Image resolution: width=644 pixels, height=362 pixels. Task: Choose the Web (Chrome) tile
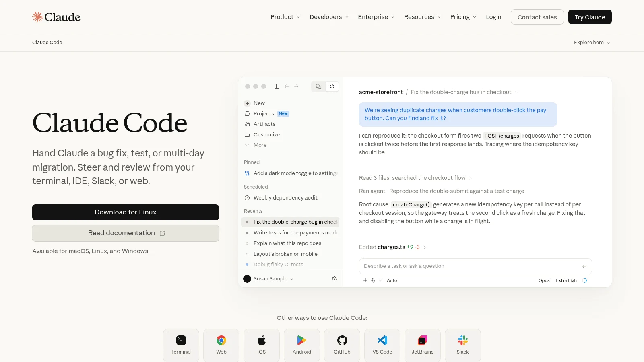pos(221,345)
